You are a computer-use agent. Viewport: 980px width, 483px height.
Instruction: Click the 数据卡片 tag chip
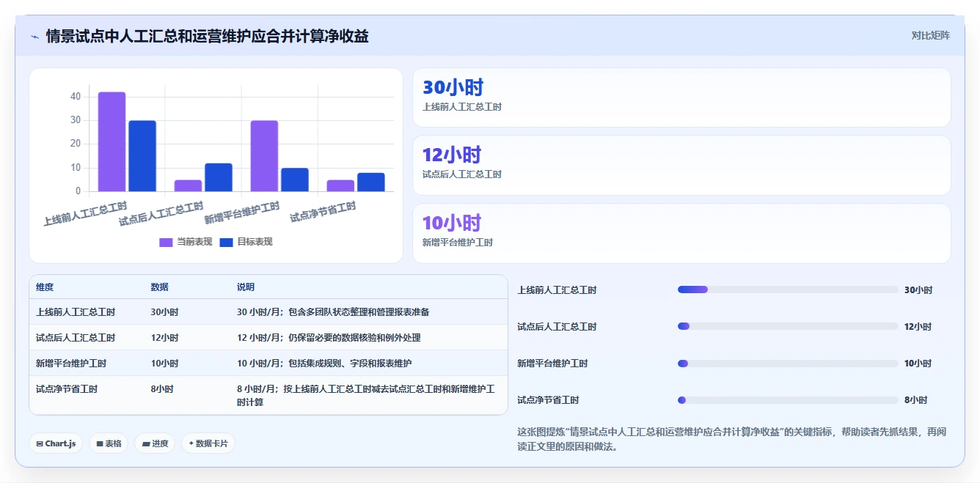(x=208, y=443)
